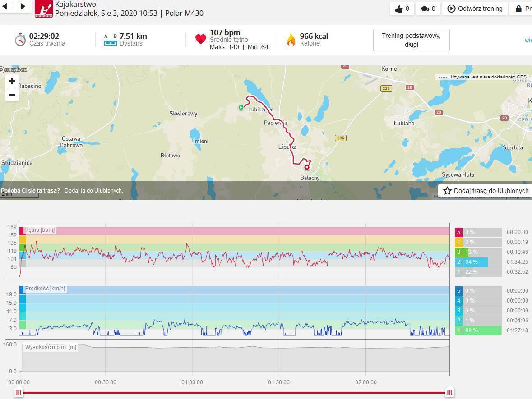
Task: Click the Tętno [bpm] chart label
Action: 40,230
